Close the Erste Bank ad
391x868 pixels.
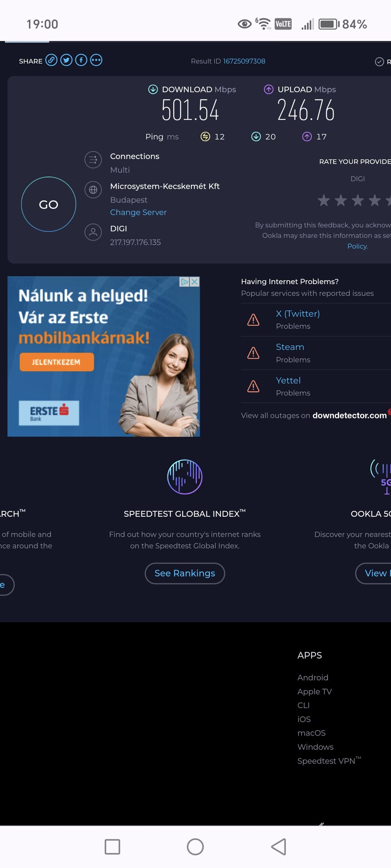click(194, 282)
